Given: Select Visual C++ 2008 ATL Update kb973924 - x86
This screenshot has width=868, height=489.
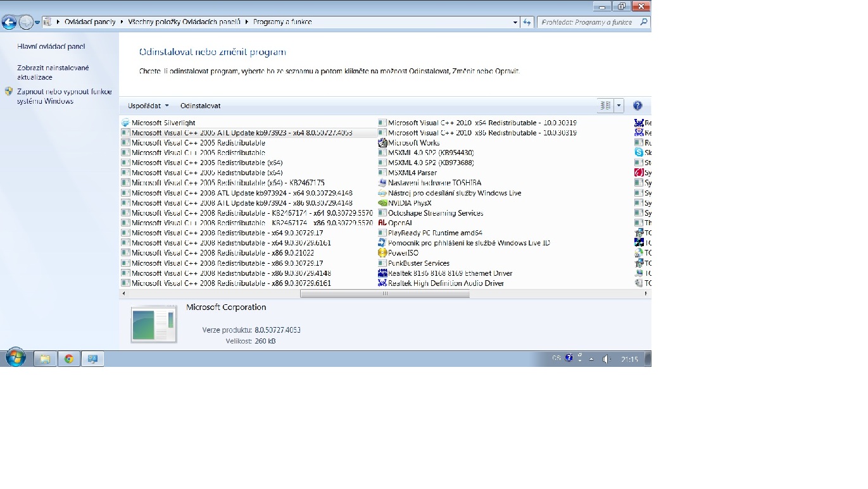Looking at the screenshot, I should point(237,203).
